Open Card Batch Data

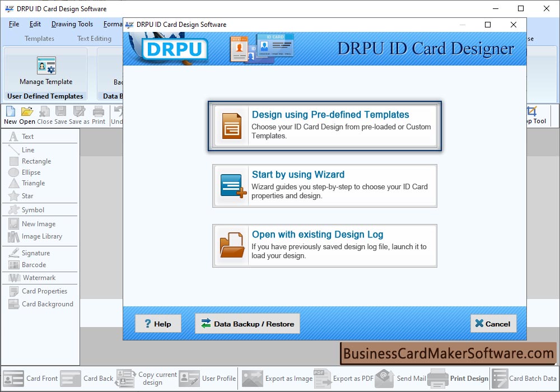(x=525, y=379)
